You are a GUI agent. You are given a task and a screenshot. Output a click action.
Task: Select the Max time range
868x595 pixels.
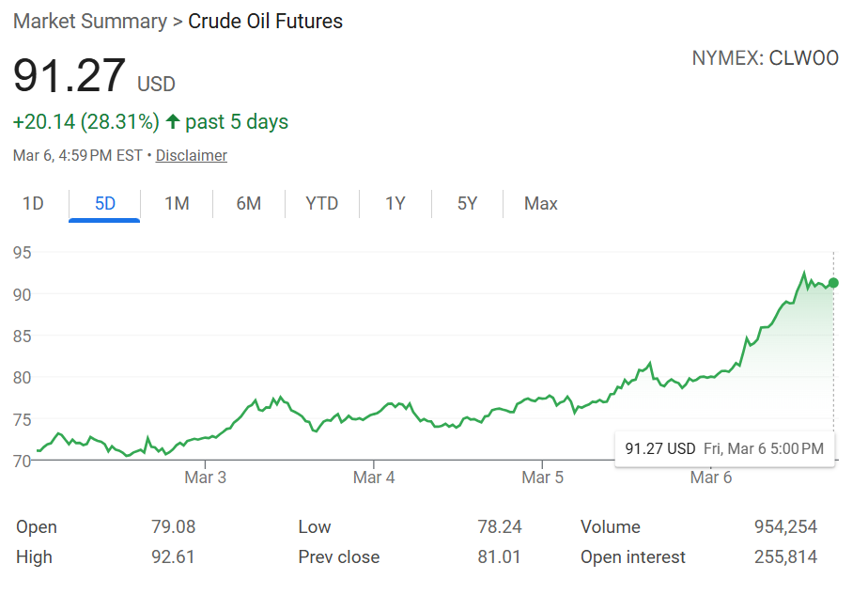(540, 203)
